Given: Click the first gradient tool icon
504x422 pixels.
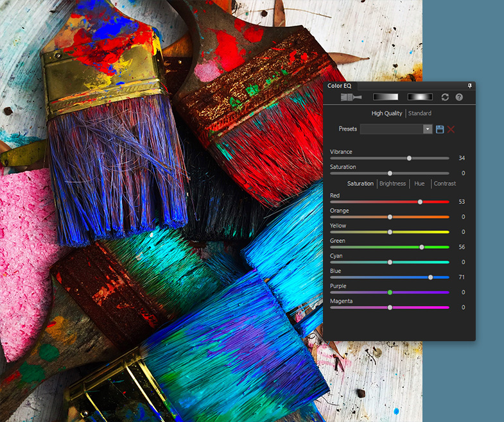Looking at the screenshot, I should tap(385, 97).
